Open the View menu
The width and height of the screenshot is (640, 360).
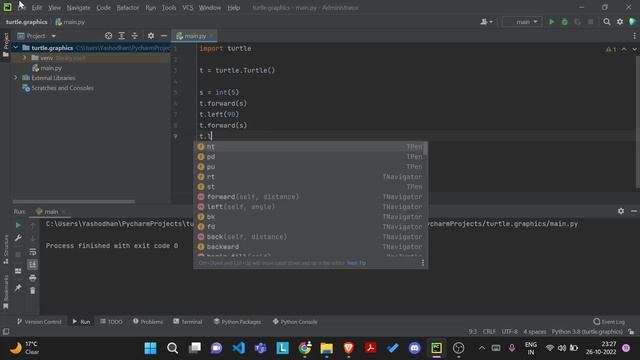point(54,8)
